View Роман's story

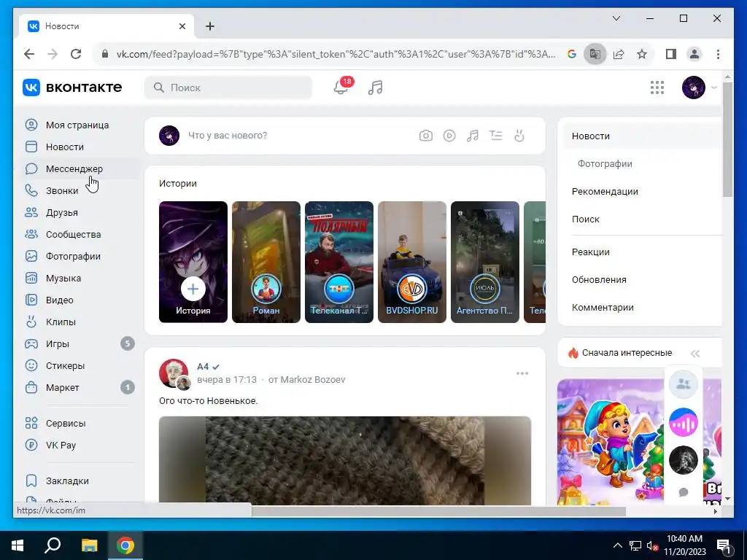pos(266,262)
